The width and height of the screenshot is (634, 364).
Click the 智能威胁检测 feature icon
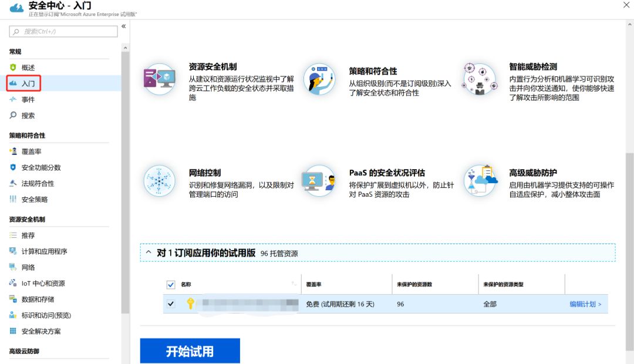(x=479, y=79)
